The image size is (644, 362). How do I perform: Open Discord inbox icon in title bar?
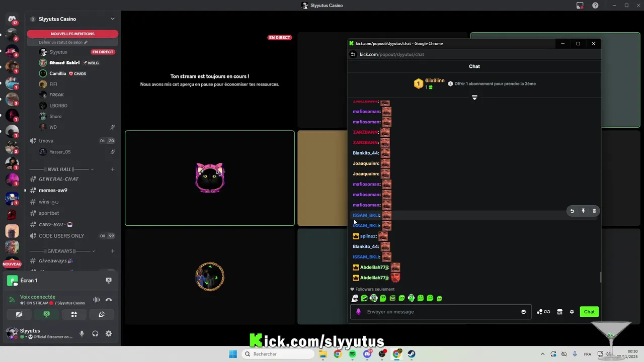pyautogui.click(x=580, y=6)
